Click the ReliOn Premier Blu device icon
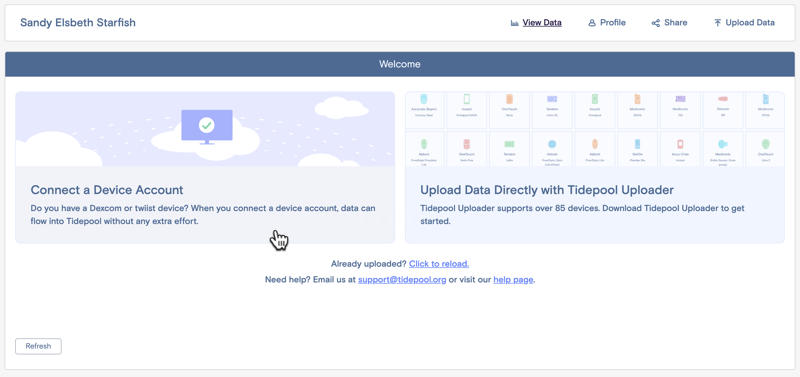Viewport: 800px width, 377px height. [x=637, y=144]
